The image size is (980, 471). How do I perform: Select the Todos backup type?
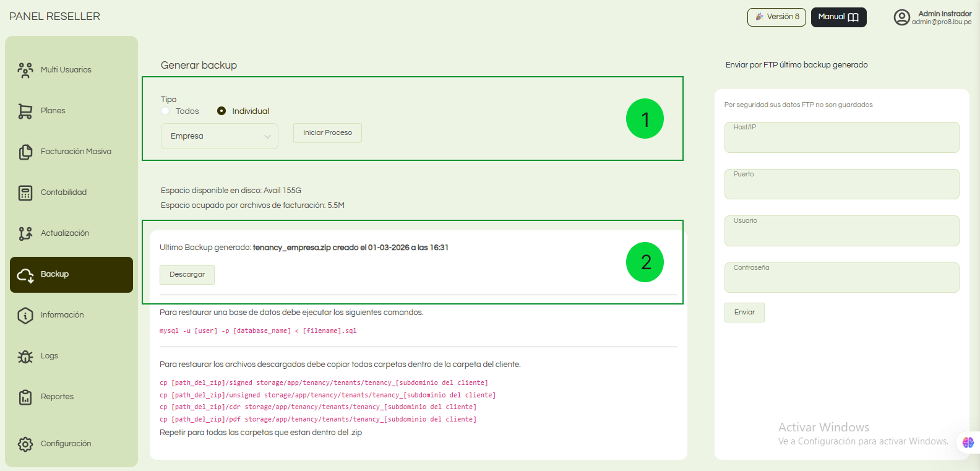coord(165,111)
